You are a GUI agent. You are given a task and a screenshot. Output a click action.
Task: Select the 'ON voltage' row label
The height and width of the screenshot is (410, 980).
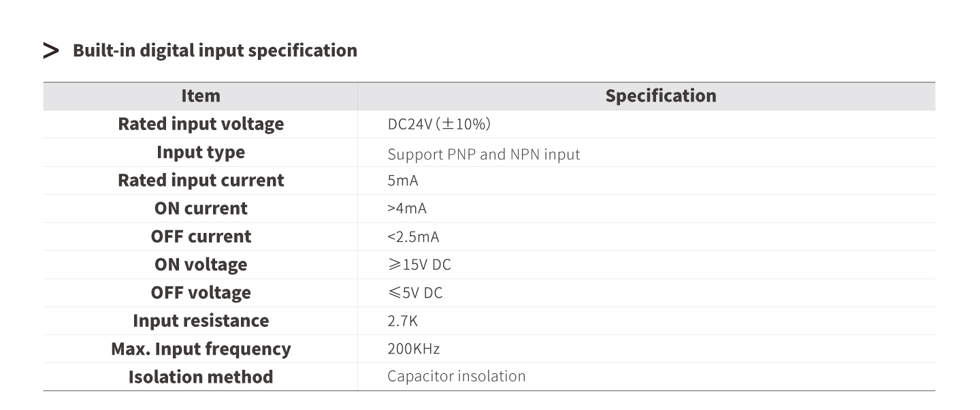[x=201, y=264]
